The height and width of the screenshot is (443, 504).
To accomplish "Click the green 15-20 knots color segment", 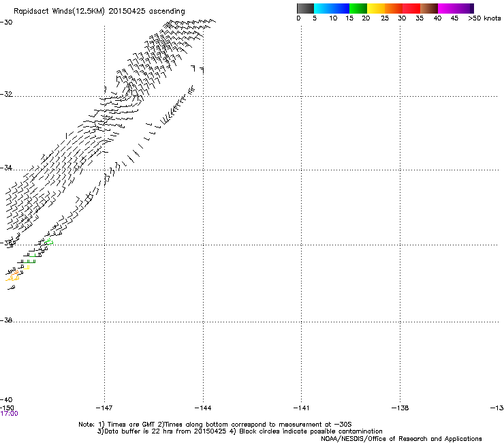I will (358, 8).
